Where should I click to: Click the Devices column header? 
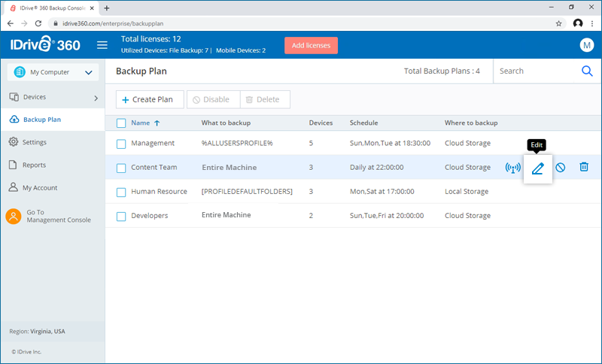coord(321,123)
